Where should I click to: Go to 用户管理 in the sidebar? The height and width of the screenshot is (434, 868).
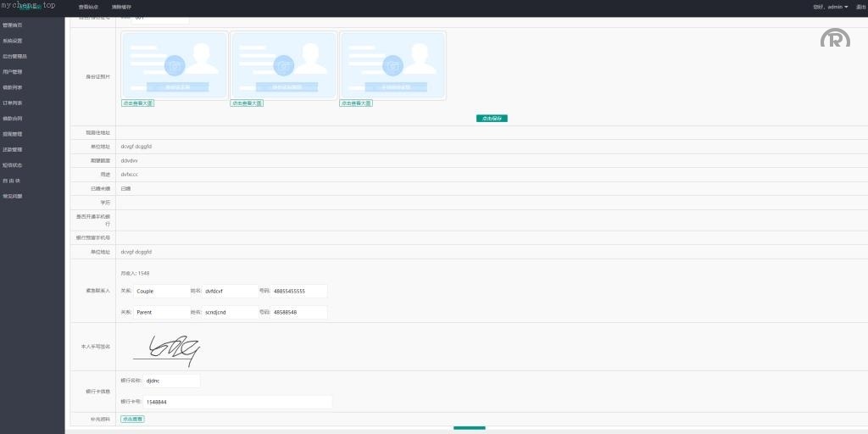[13, 72]
